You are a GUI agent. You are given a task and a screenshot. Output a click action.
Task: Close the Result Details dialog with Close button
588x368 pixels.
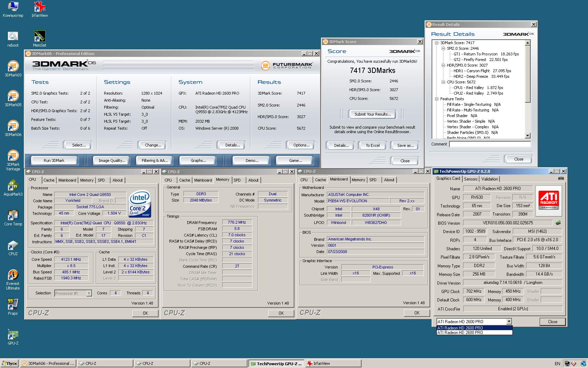click(x=519, y=159)
